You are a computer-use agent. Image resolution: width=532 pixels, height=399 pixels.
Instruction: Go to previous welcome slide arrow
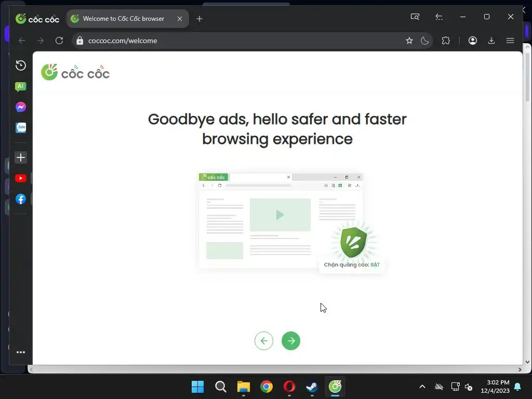[264, 341]
